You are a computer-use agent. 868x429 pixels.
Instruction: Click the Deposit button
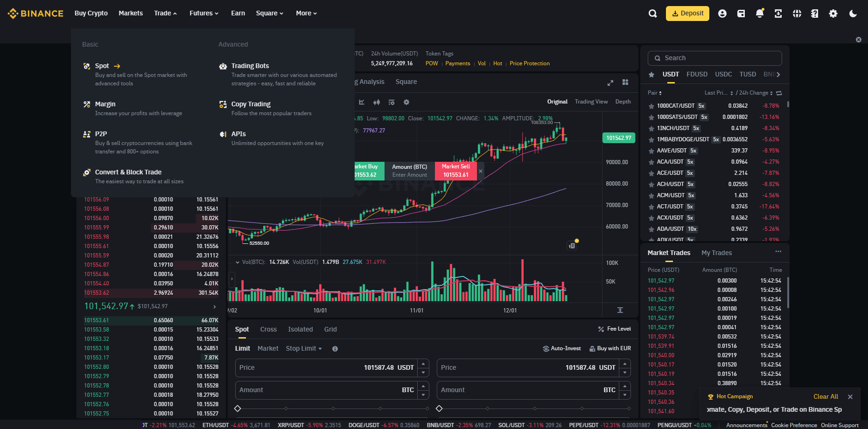[687, 14]
